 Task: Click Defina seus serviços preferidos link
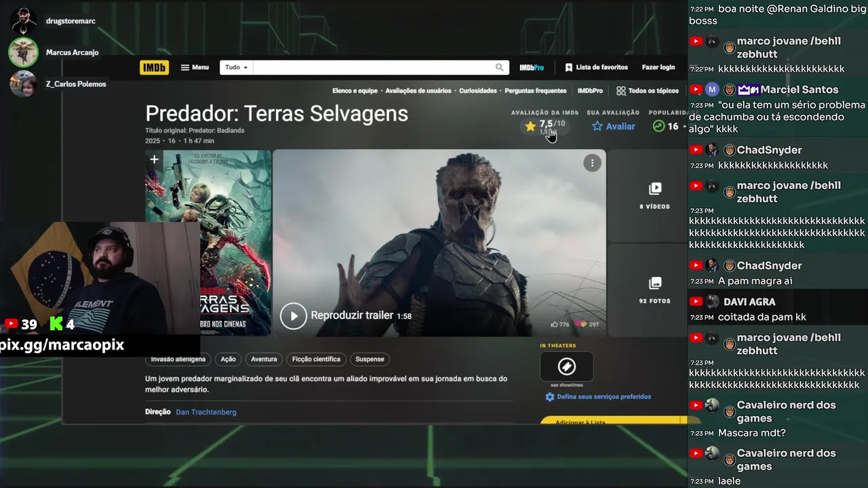coord(598,397)
